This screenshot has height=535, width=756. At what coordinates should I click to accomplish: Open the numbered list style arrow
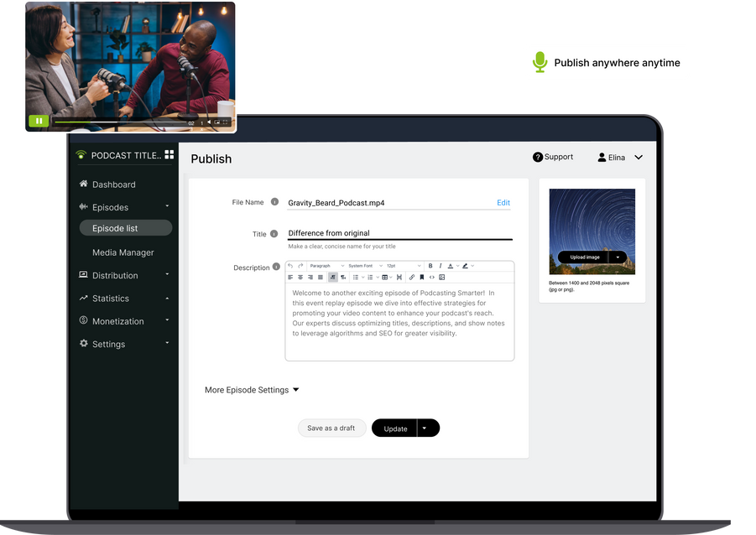(378, 277)
